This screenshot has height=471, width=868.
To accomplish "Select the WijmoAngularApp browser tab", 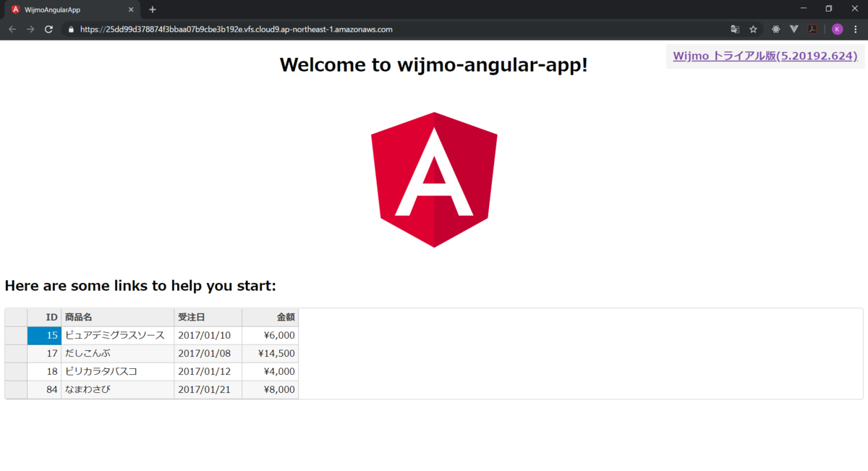I will coord(72,10).
